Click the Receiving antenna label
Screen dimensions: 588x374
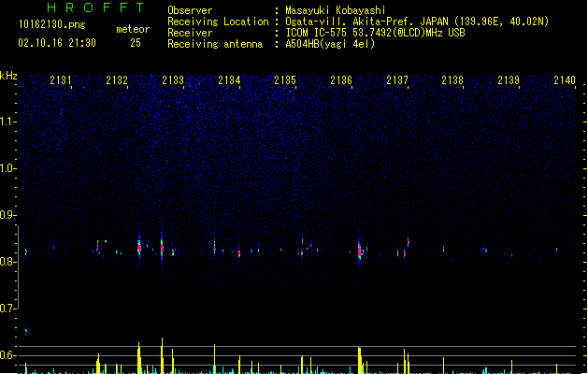click(x=215, y=44)
